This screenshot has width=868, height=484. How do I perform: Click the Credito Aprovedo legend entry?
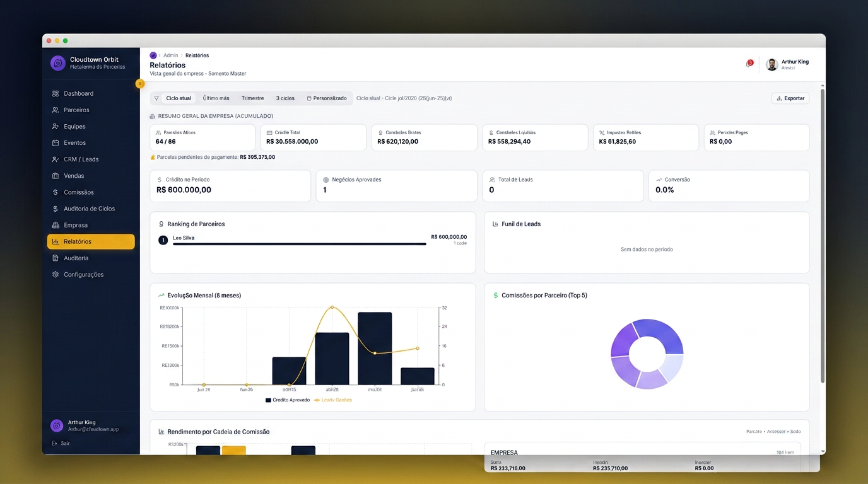pyautogui.click(x=288, y=400)
